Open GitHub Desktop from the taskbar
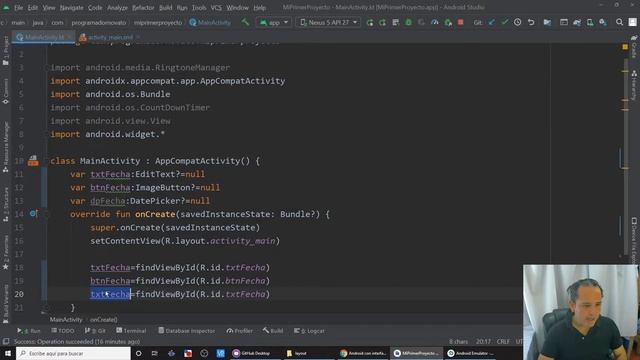Viewport: 640px width, 360px height. pyautogui.click(x=252, y=353)
